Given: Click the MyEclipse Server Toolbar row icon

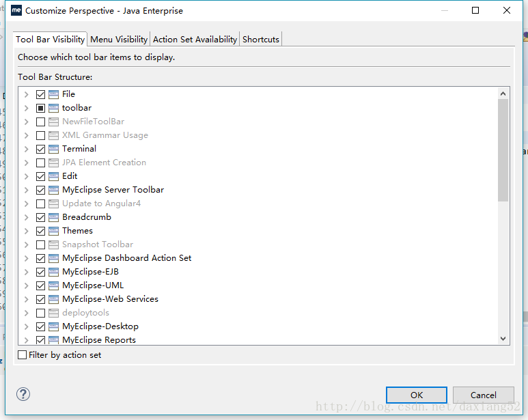Looking at the screenshot, I should [53, 190].
